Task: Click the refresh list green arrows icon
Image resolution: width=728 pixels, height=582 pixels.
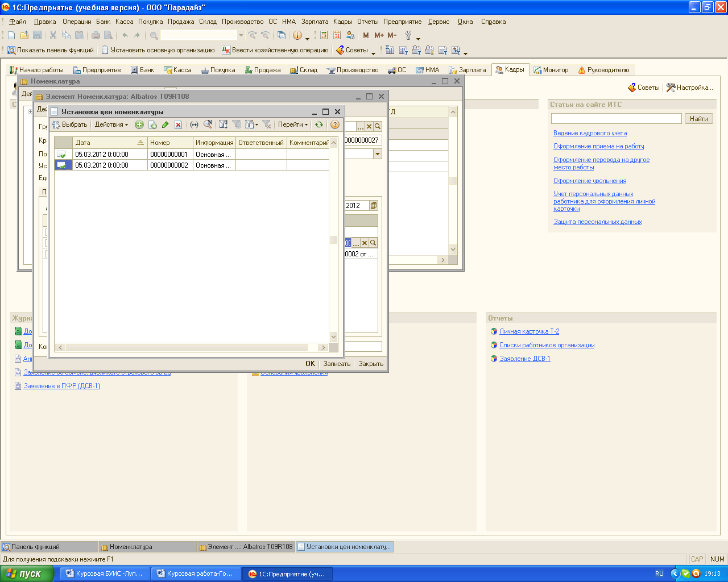Action: (319, 125)
